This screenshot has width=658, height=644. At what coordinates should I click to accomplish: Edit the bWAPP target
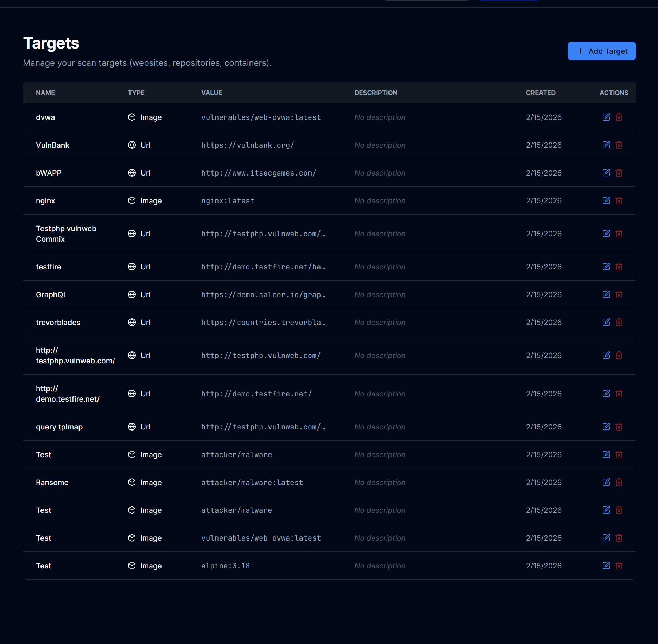pos(606,173)
